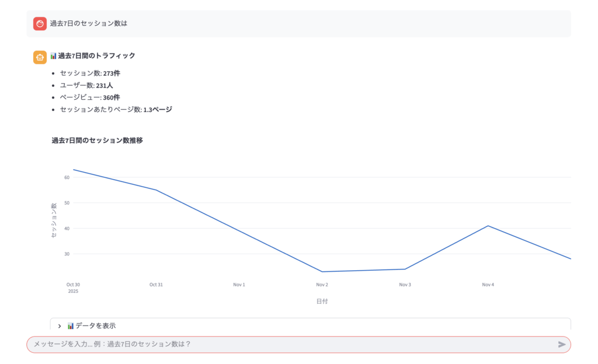This screenshot has height=364, width=598.
Task: Click the Nov 2 x-axis label
Action: click(322, 285)
